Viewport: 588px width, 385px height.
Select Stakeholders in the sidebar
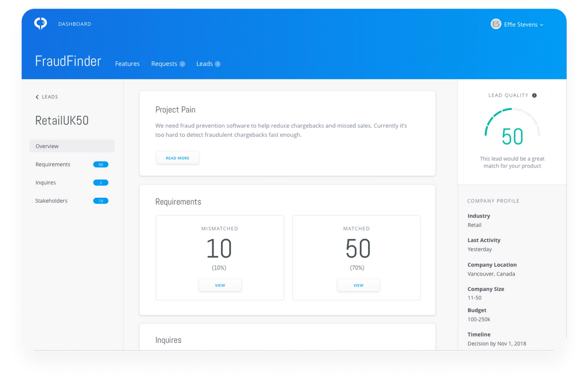point(51,201)
